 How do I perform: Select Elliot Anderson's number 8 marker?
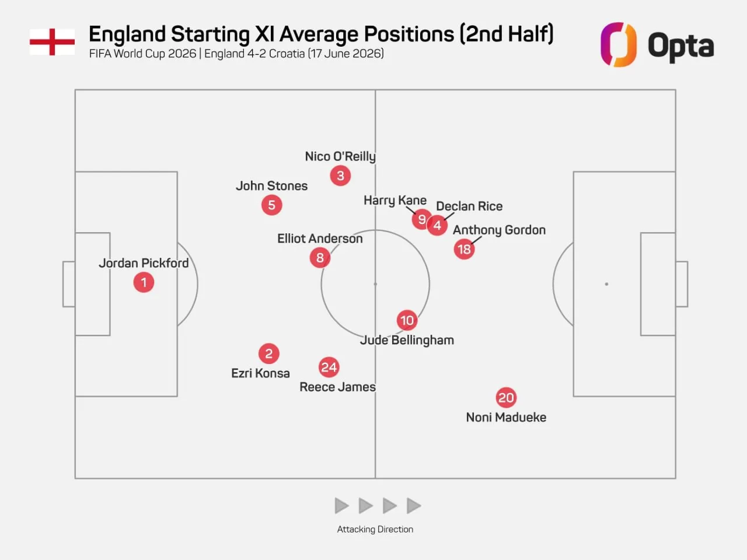[x=320, y=258]
